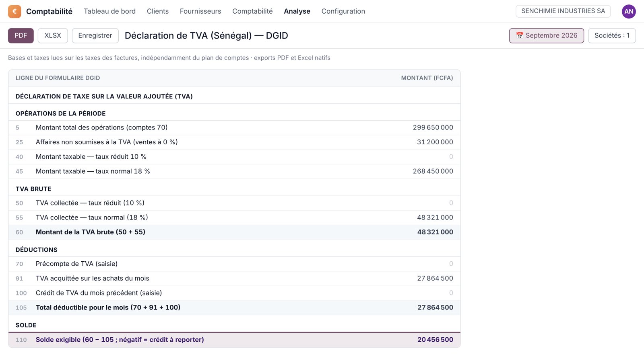Viewport: 644px width, 361px height.
Task: Open the Fournisseurs menu
Action: click(x=200, y=11)
